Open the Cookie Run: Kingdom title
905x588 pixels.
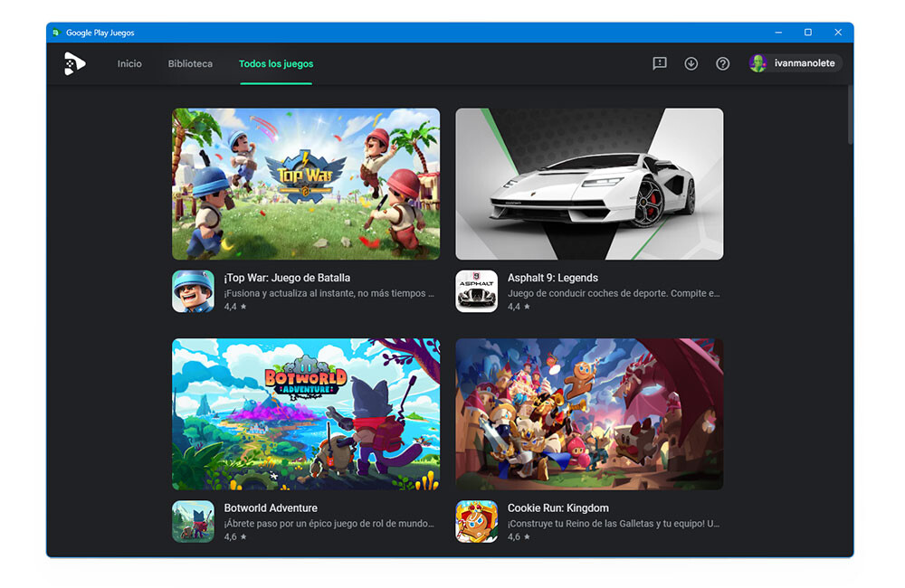(558, 507)
